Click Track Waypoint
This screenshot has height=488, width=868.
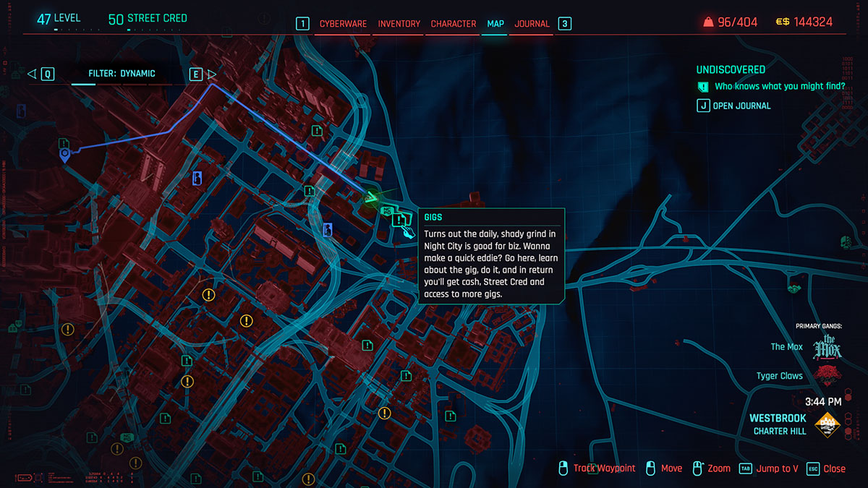click(x=605, y=468)
